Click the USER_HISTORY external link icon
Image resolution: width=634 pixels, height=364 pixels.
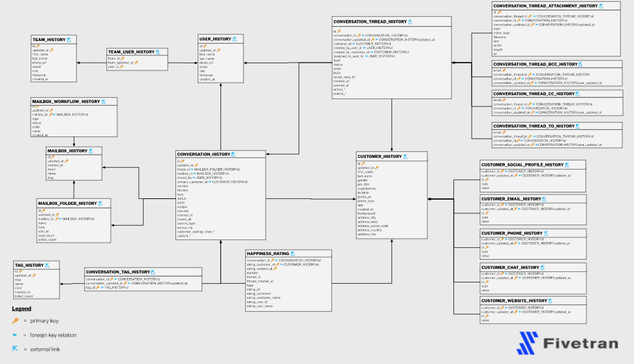click(236, 39)
